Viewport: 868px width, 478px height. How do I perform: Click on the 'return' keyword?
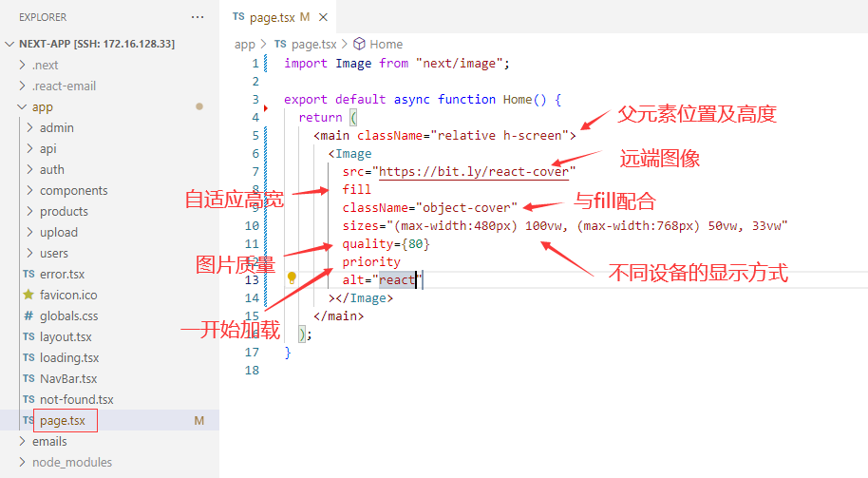coord(320,118)
